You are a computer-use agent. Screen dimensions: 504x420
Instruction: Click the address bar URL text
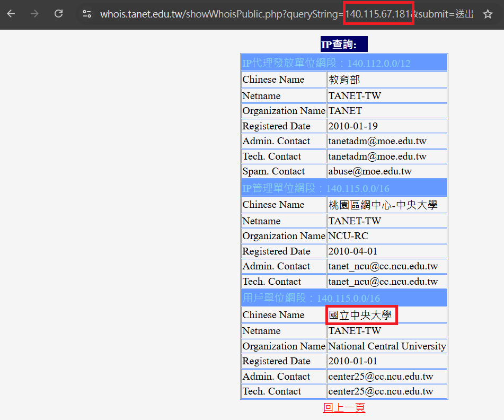click(287, 14)
